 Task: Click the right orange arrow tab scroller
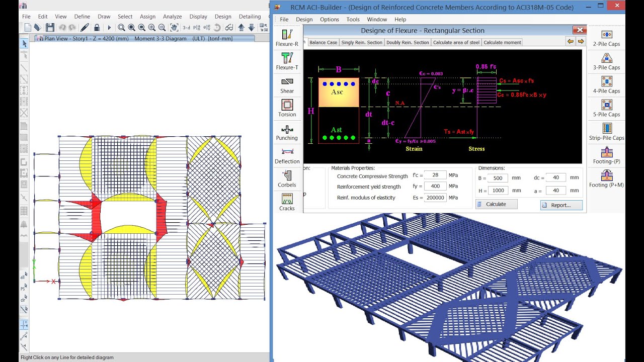tap(581, 42)
